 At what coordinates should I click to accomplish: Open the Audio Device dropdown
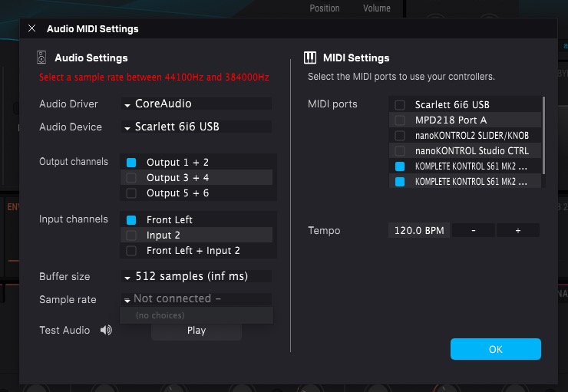(x=195, y=127)
